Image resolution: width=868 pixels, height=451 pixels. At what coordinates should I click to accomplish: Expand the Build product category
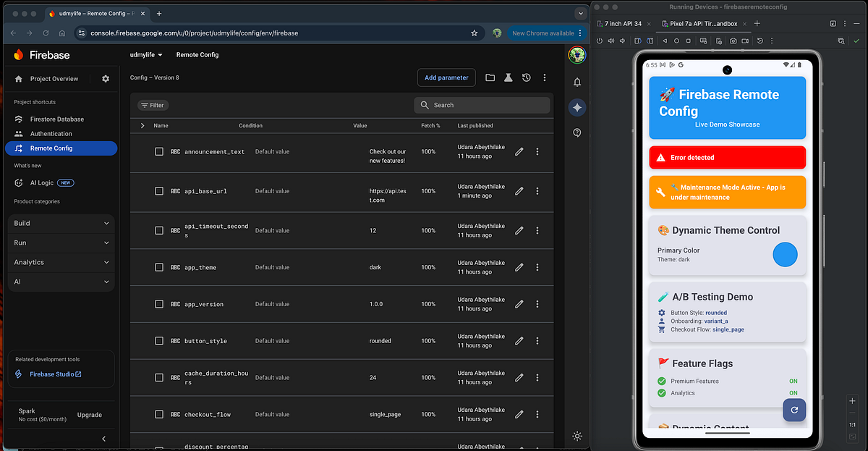coord(61,223)
